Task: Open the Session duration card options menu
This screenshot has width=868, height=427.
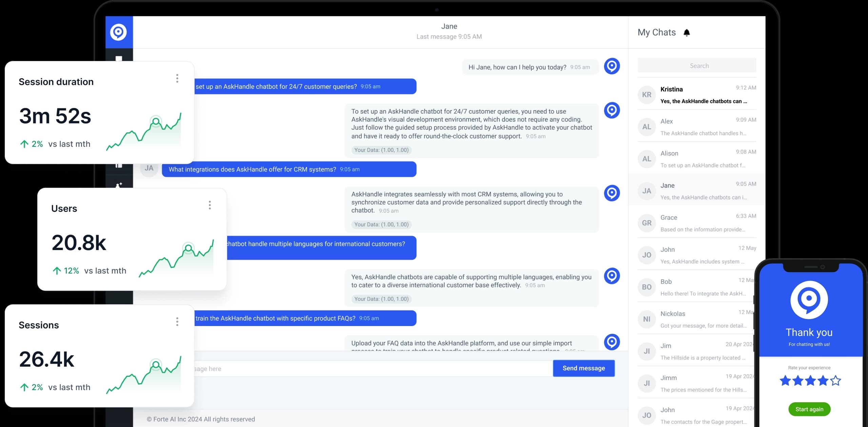Action: click(177, 78)
